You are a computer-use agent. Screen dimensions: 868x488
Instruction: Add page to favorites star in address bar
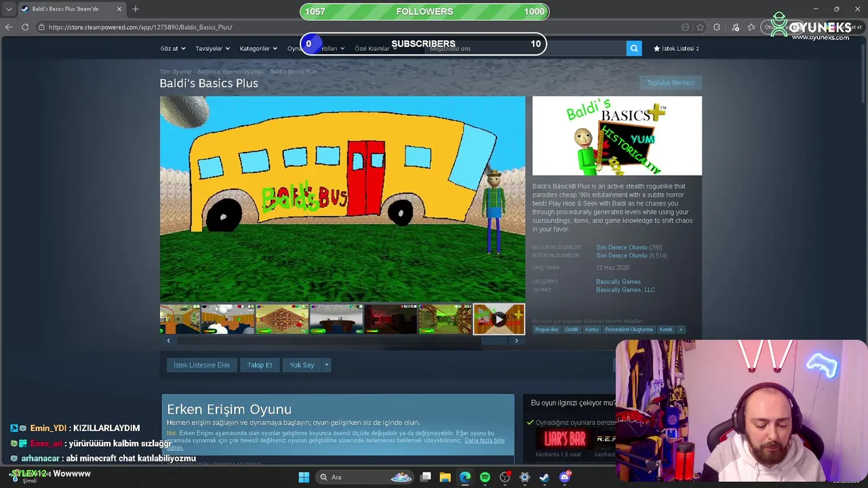tap(699, 27)
